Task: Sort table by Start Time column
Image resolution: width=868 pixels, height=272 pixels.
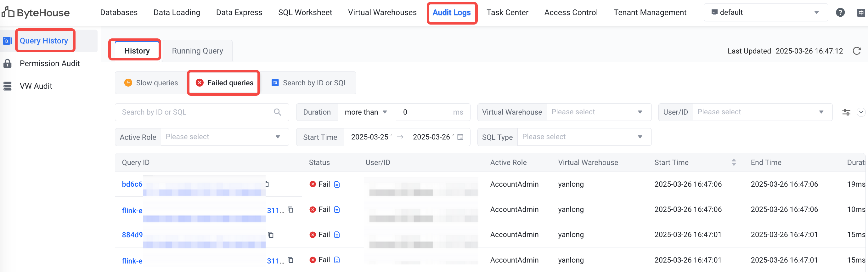Action: coord(734,162)
